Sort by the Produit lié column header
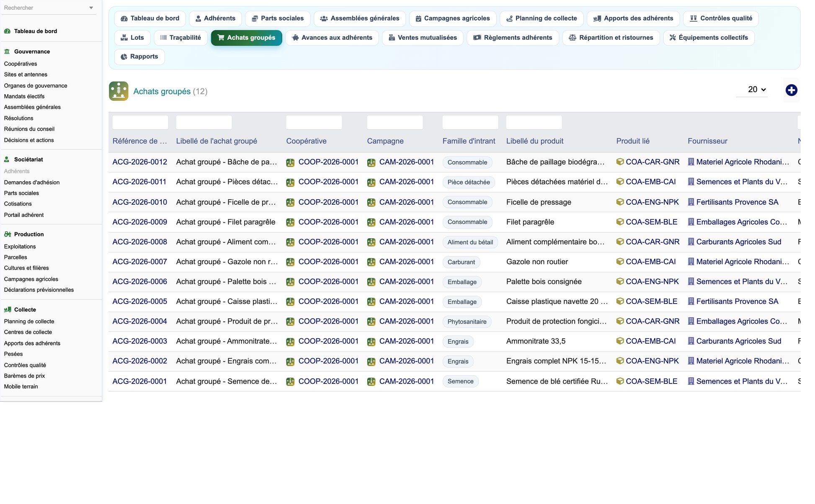This screenshot has height=504, width=815. (633, 141)
